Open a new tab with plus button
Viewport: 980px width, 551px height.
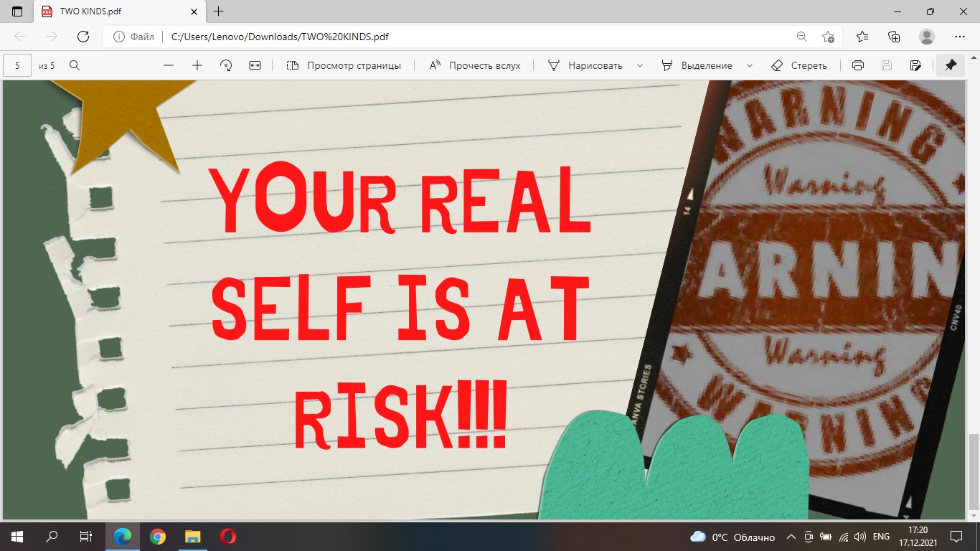coord(219,11)
